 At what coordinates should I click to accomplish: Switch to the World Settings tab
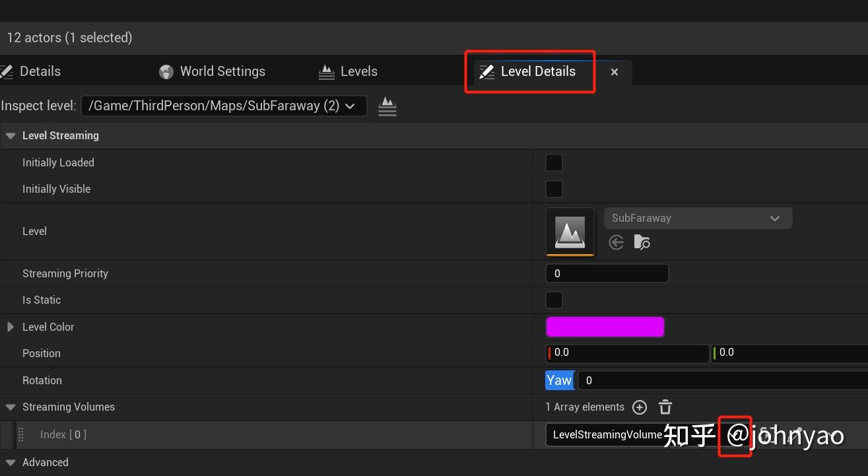(211, 71)
